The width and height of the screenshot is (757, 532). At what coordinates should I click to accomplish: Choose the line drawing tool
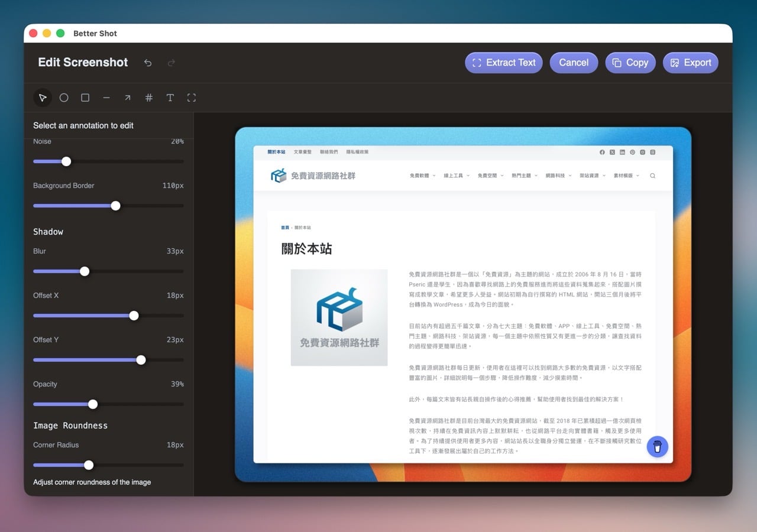coord(106,98)
